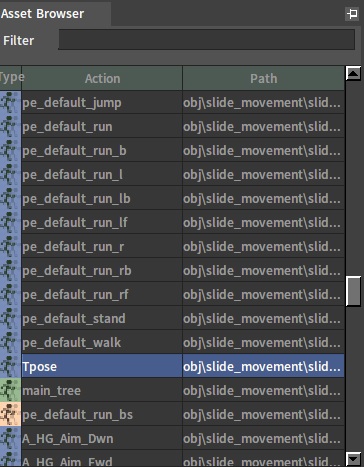
Task: Select the pe_default_run action
Action: point(102,126)
